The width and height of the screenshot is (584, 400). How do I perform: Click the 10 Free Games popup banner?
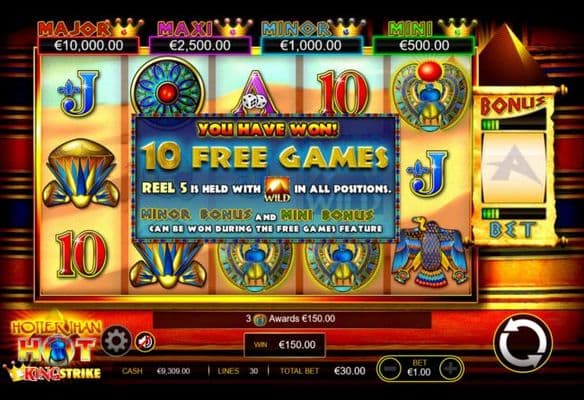pyautogui.click(x=266, y=178)
